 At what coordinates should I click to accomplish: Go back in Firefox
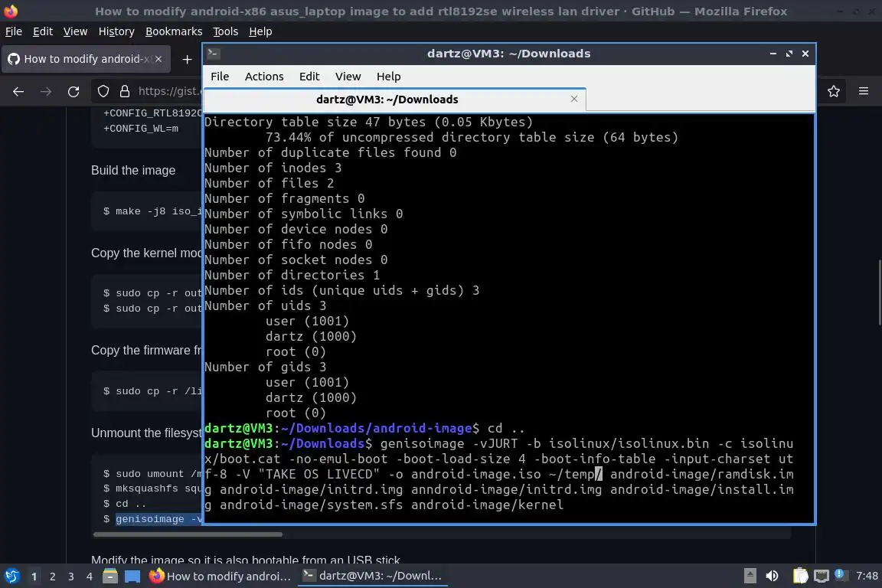18,91
